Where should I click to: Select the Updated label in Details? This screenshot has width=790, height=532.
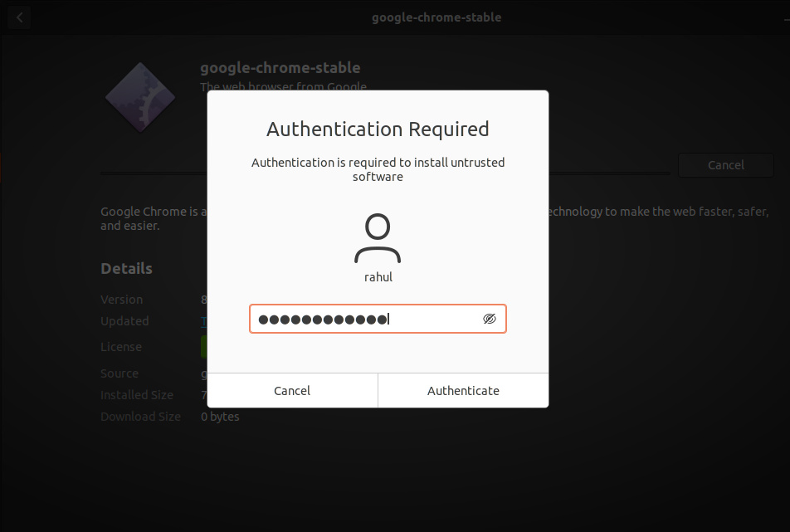(124, 321)
